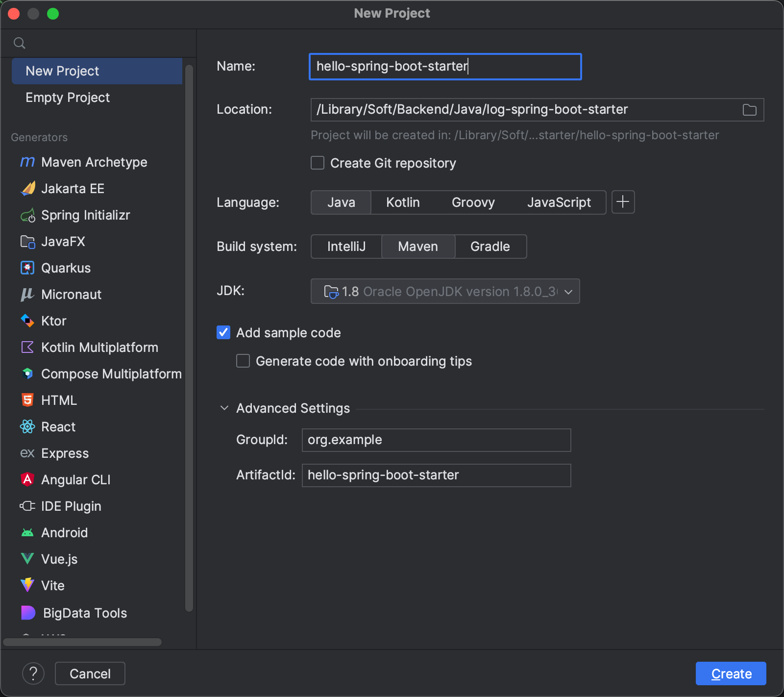Click the sidebar horizontal scrollbar

[82, 642]
